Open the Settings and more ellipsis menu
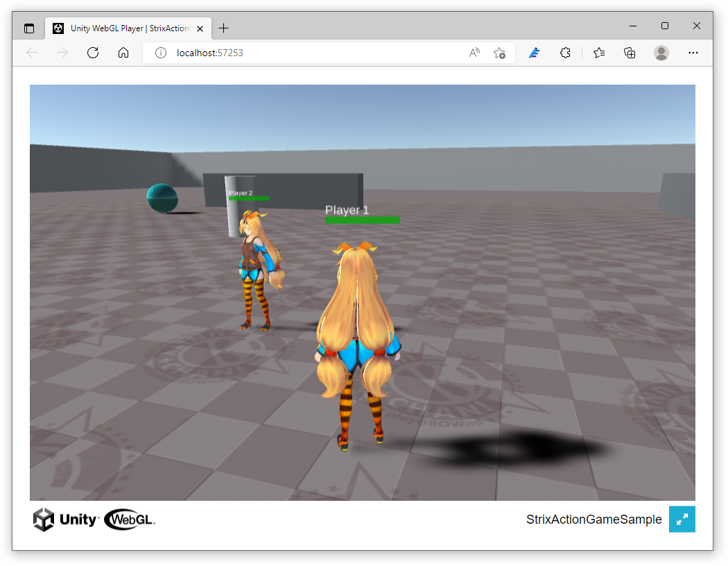Viewport: 728px width, 566px height. (x=693, y=53)
